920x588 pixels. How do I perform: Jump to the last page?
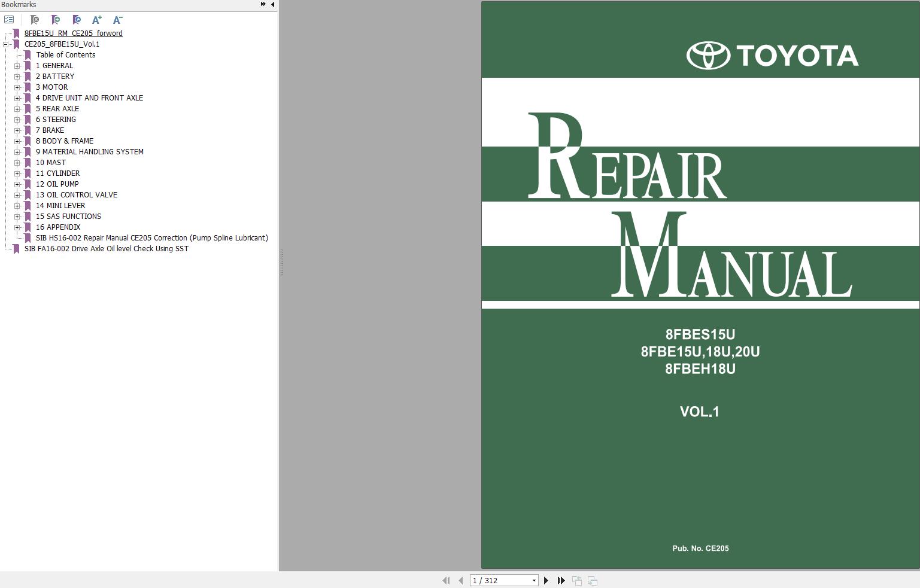(x=561, y=580)
